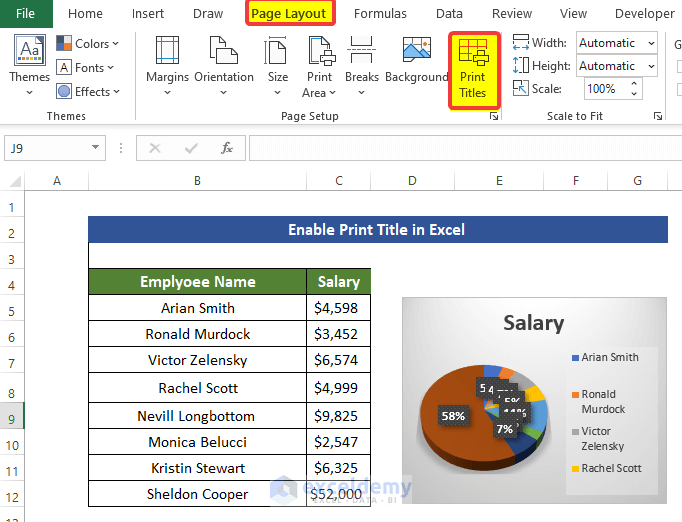Expand the Themes button arrow

29,92
